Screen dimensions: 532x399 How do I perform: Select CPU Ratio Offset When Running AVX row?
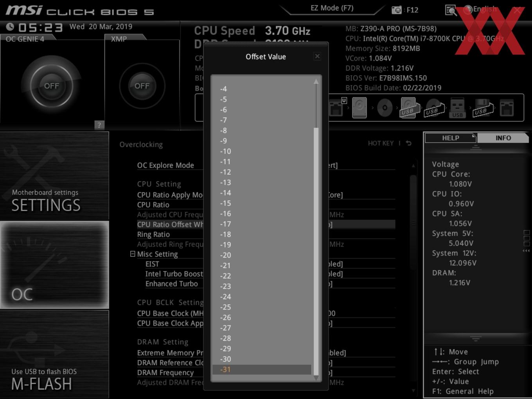tap(266, 224)
